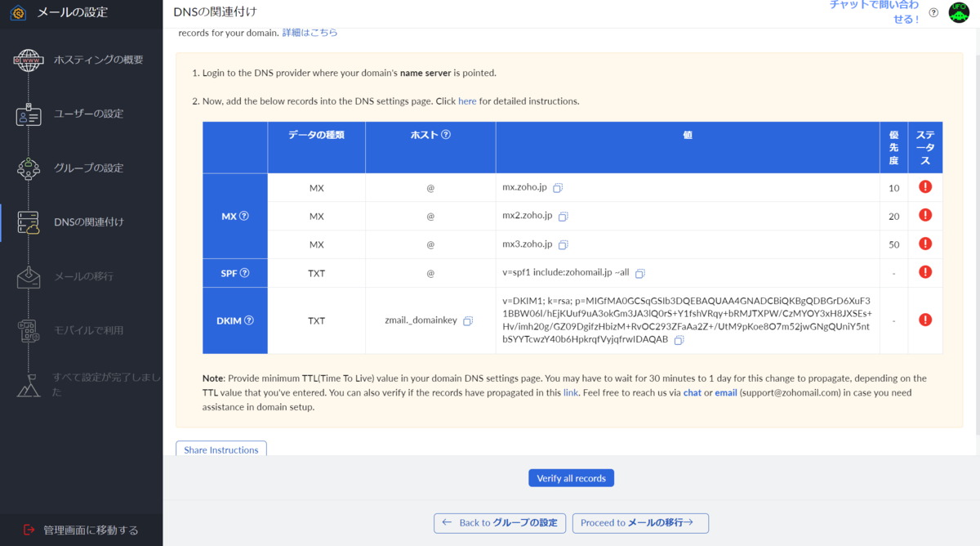Open the propagation 'link' hyperlink in Note
The image size is (980, 546).
tap(571, 393)
